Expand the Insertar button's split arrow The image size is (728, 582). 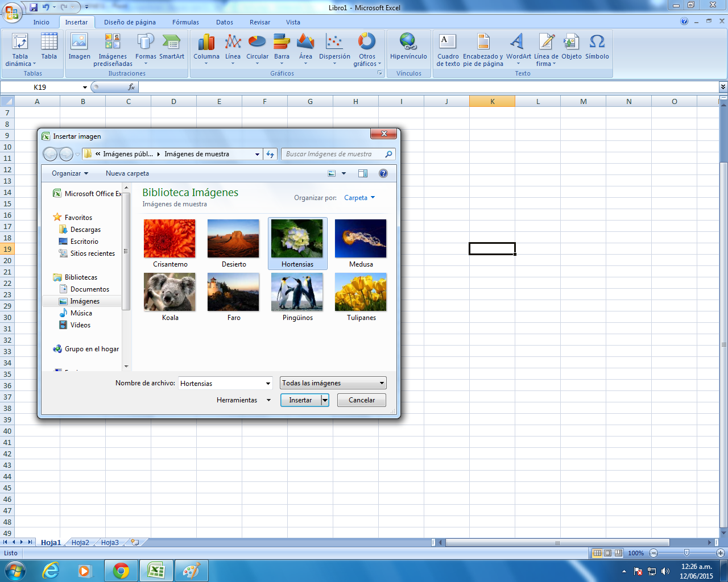tap(325, 400)
